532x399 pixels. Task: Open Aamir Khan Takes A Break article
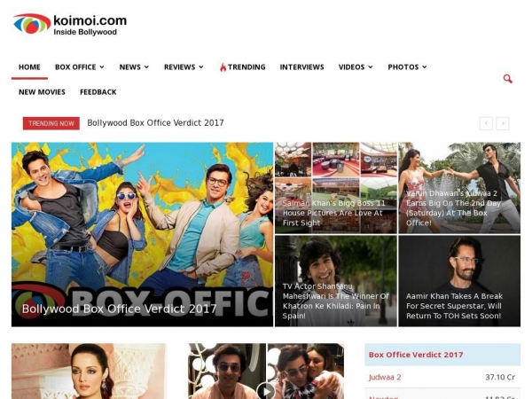[459, 281]
